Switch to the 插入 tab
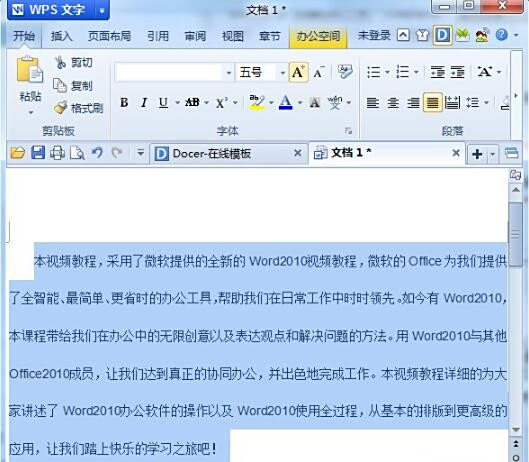 tap(62, 36)
